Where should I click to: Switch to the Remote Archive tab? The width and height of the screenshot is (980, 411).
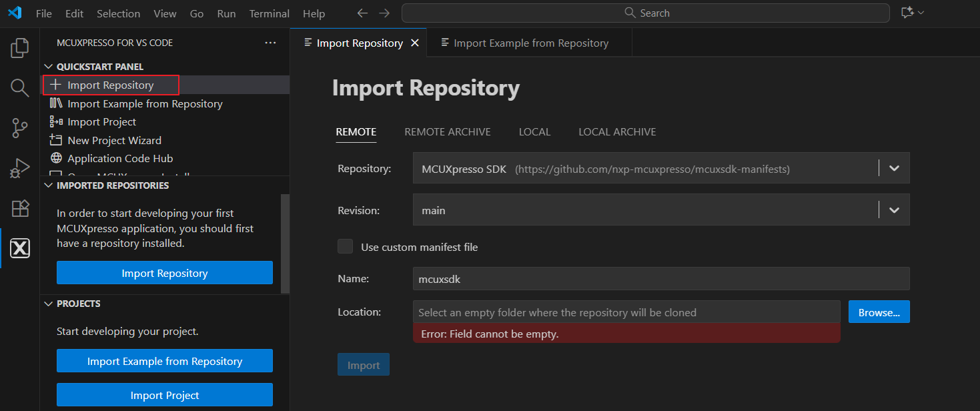[447, 132]
